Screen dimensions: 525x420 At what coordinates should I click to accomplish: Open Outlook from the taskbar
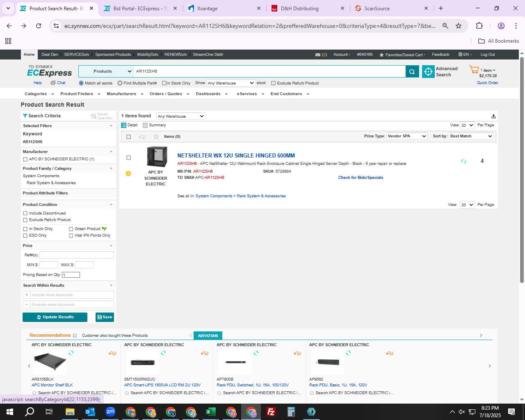pyautogui.click(x=90, y=412)
